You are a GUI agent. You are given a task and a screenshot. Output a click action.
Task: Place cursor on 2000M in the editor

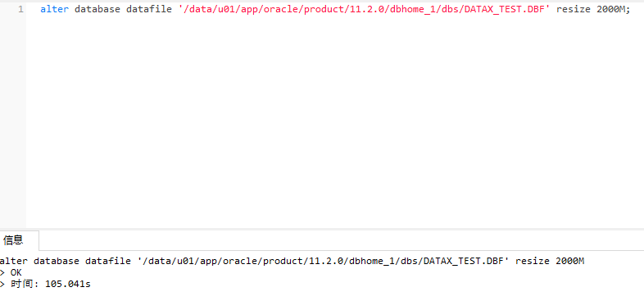610,9
